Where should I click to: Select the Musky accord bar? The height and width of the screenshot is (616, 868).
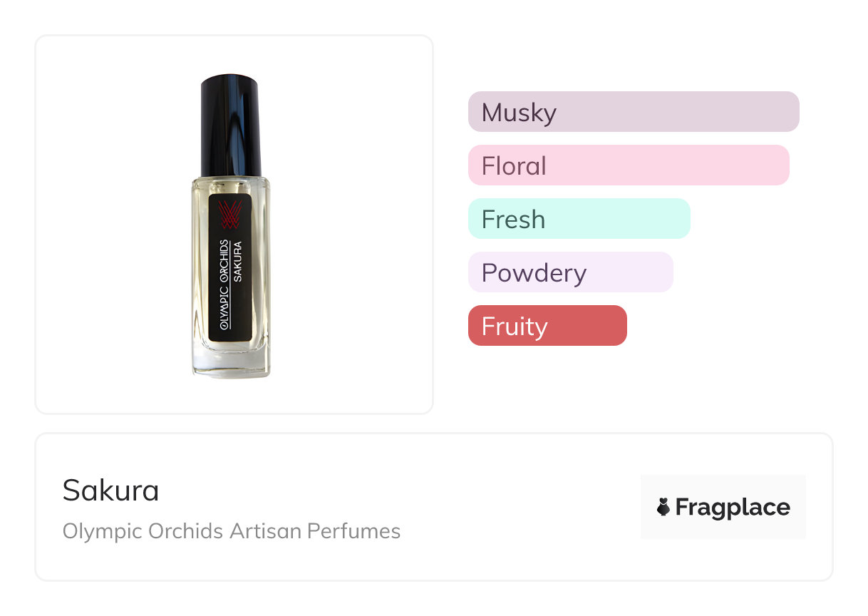(634, 112)
